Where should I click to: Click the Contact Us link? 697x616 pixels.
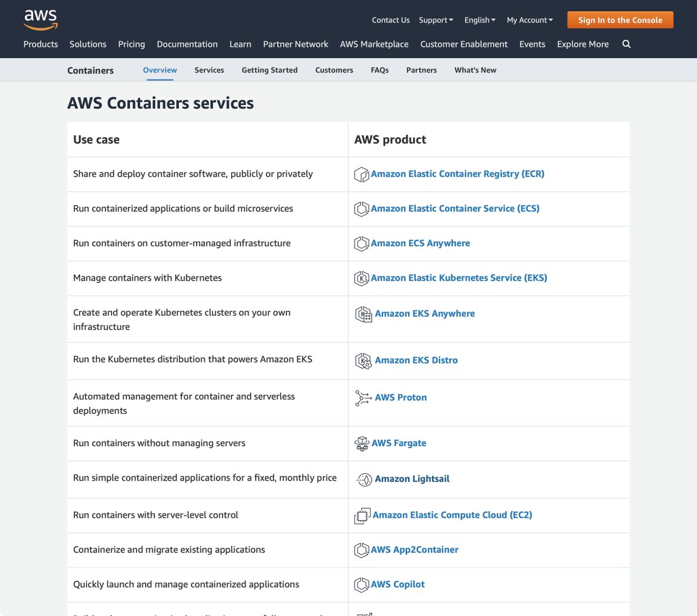[390, 20]
